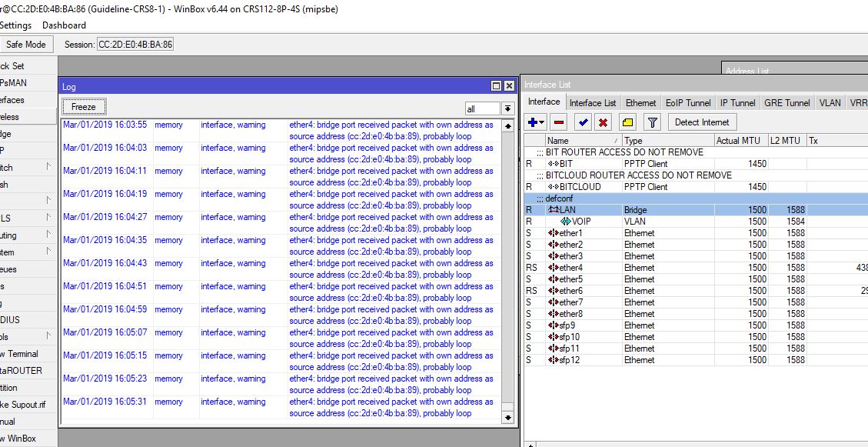
Task: Click the sfp11 port icon
Action: [x=554, y=349]
